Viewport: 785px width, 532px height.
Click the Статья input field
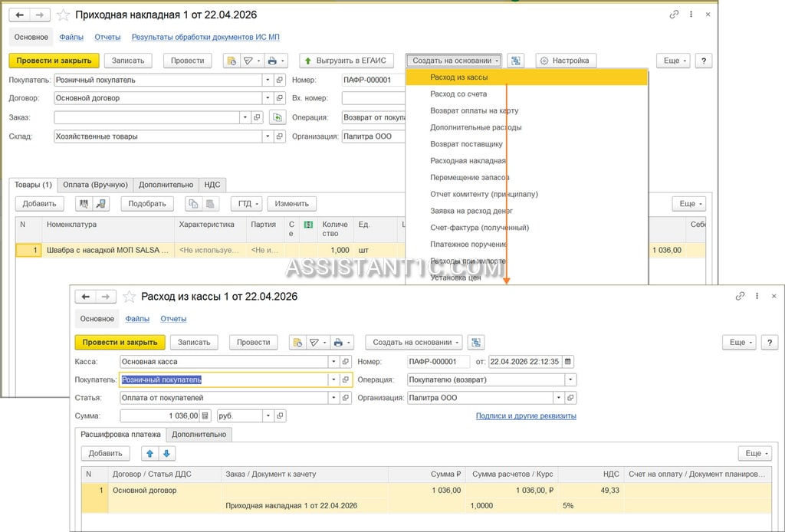tap(224, 398)
